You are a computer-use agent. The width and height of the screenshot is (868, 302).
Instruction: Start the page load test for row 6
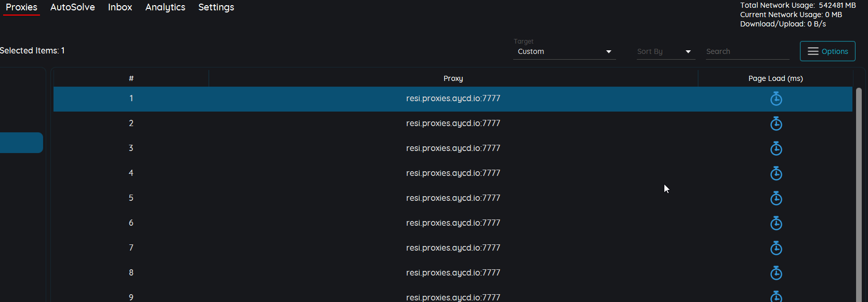(x=776, y=223)
